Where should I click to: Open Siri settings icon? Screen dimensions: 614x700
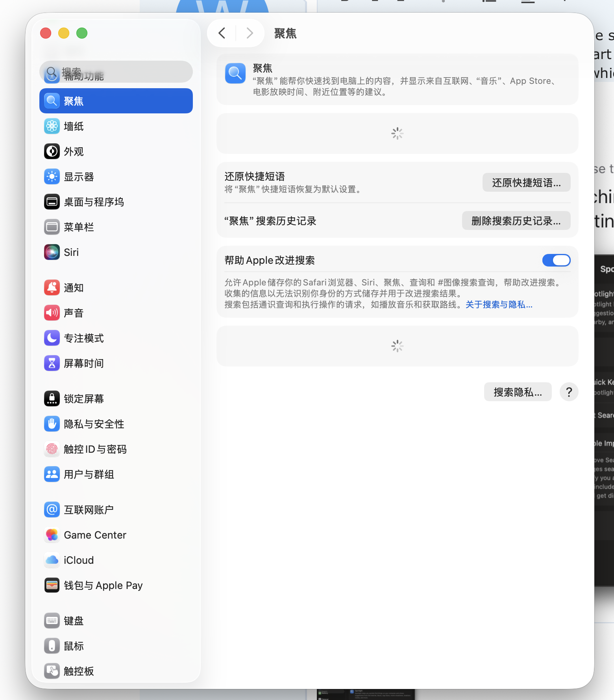(x=52, y=252)
